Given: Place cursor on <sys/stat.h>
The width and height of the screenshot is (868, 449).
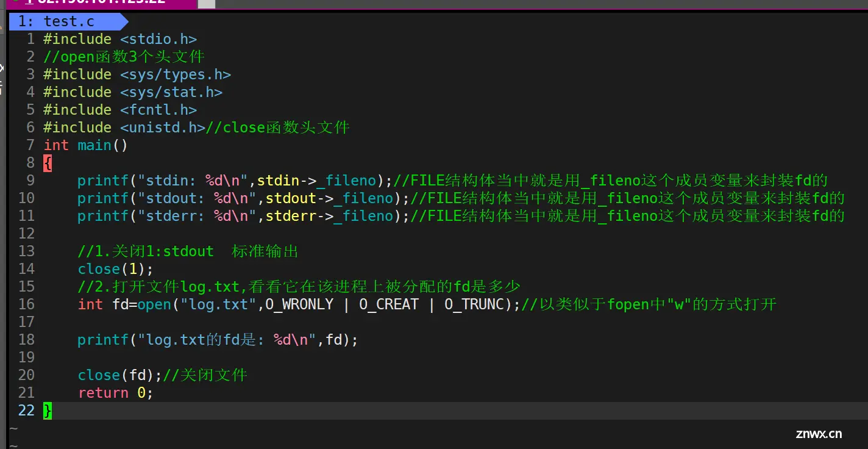Looking at the screenshot, I should point(171,92).
